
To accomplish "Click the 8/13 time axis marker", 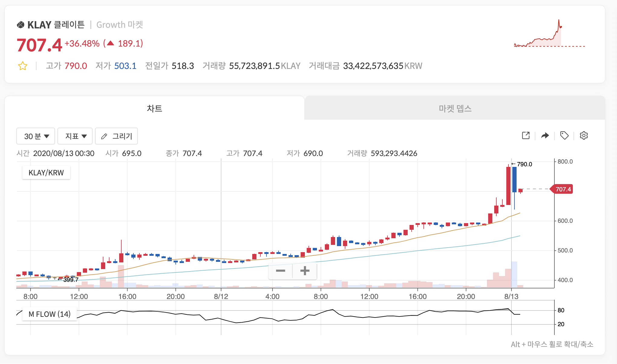I will click(x=511, y=296).
